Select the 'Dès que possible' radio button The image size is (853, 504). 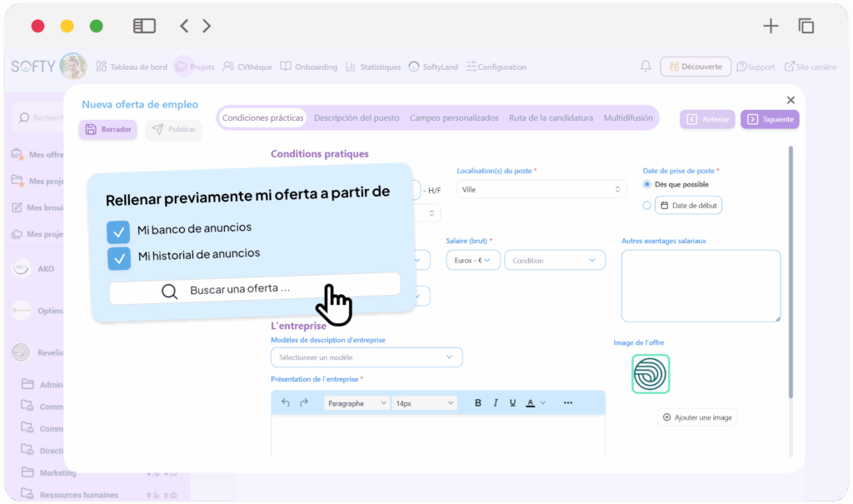[647, 184]
